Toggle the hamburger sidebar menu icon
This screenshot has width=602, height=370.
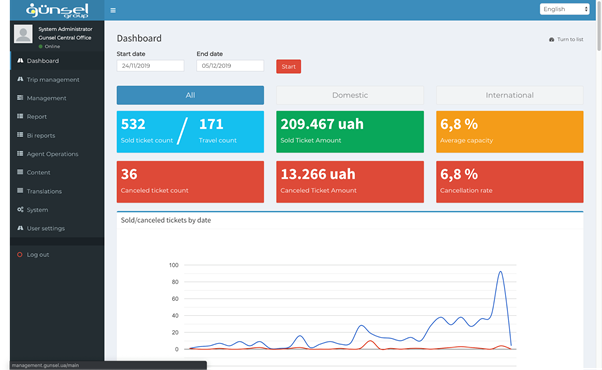pos(113,10)
